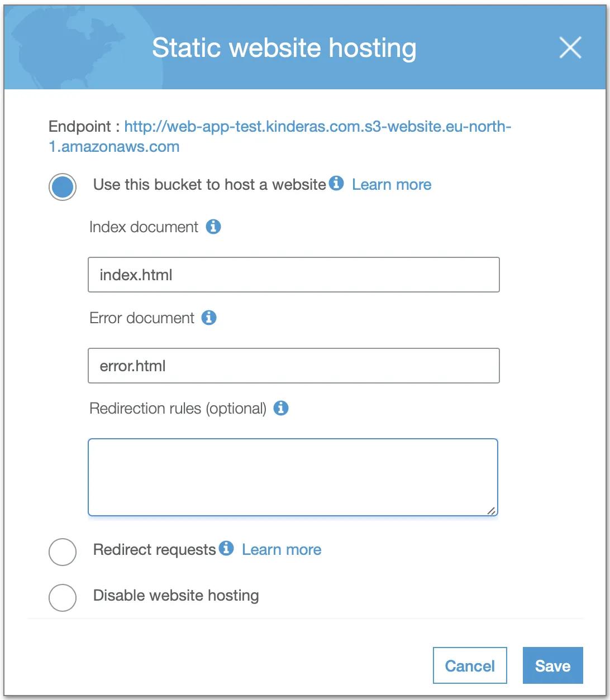Select the "Redirect requests" option
Viewport: 610px width, 700px height.
click(62, 552)
